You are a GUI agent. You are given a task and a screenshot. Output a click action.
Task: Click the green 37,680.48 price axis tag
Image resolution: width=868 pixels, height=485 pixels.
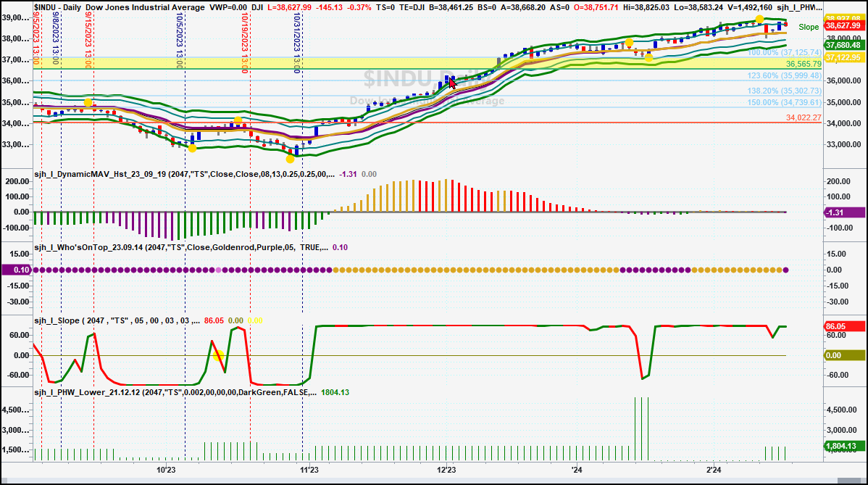point(843,45)
